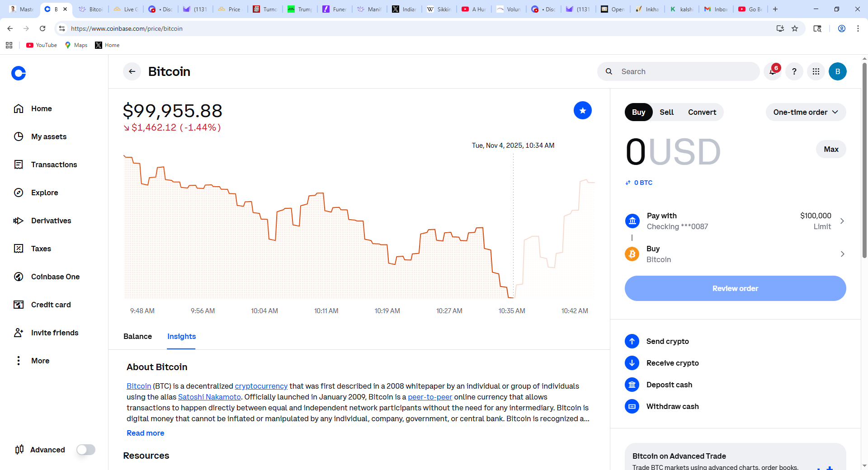Expand Buy Bitcoin asset selector
The image size is (868, 470).
tap(735, 254)
